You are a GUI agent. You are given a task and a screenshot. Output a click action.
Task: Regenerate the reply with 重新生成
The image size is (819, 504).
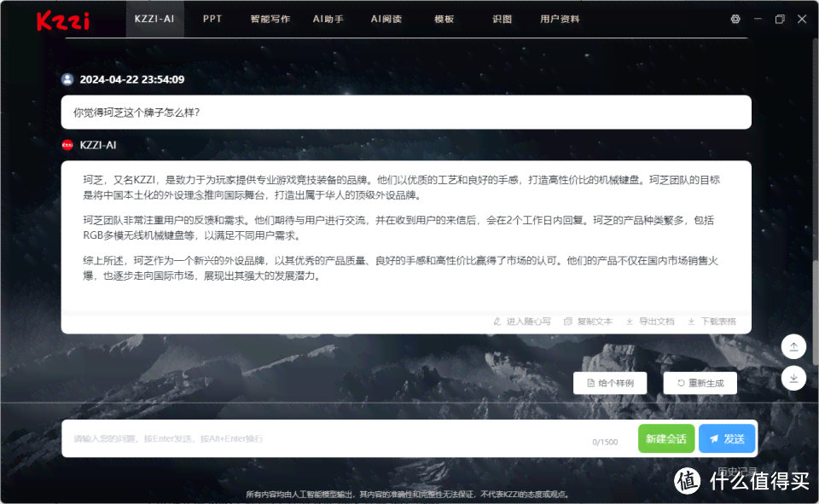[x=700, y=383]
